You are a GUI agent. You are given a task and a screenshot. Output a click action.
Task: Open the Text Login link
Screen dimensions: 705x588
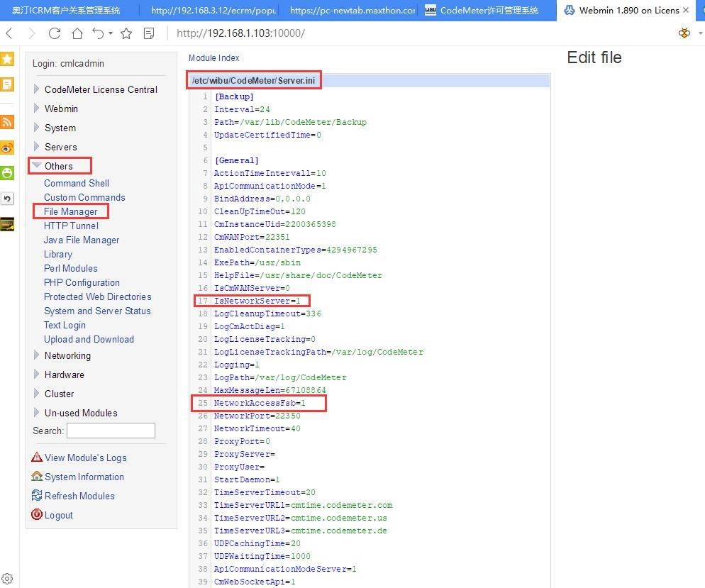tap(65, 325)
